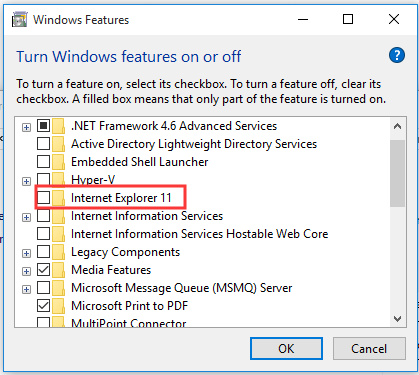This screenshot has width=419, height=375.
Task: Expand the Hyper-V tree node
Action: (x=26, y=181)
